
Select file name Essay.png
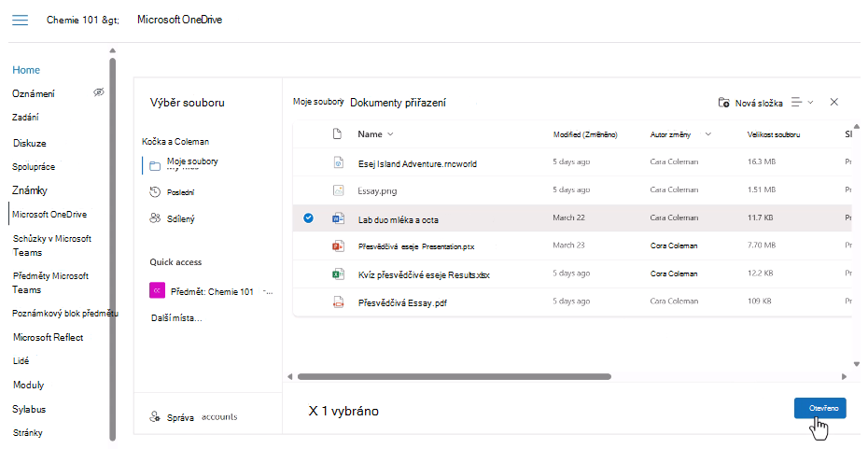378,191
